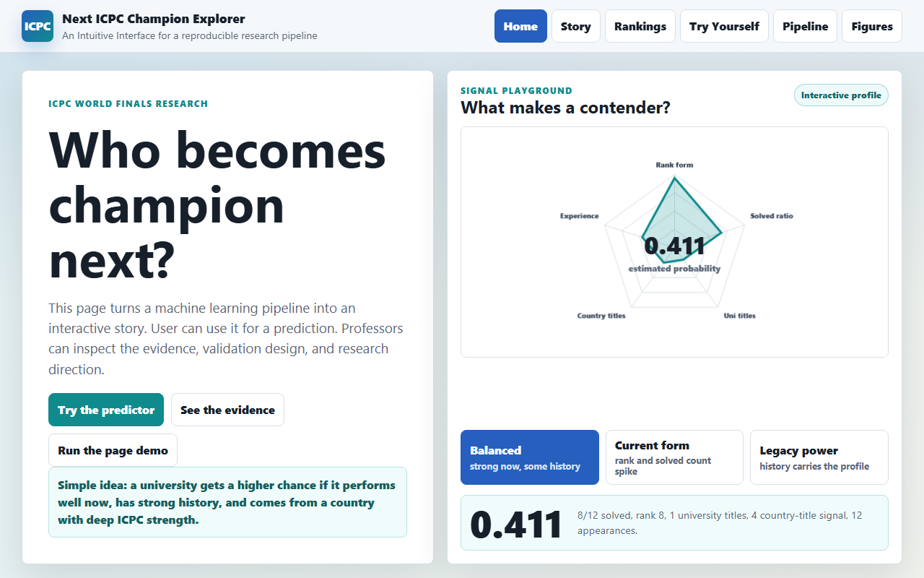
Task: Click See the evidence button
Action: click(x=227, y=410)
